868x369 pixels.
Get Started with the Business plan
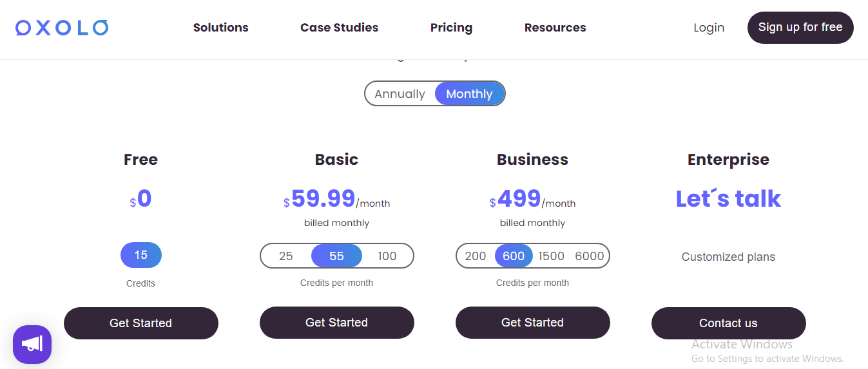tap(533, 323)
